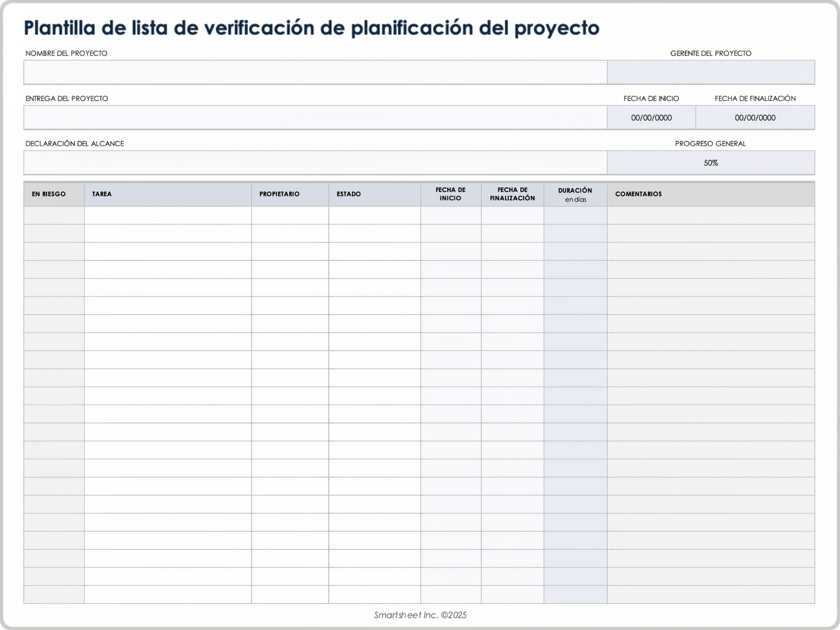Select the first EN RIESGO checkbox cell
Image resolution: width=840 pixels, height=630 pixels.
pos(53,215)
